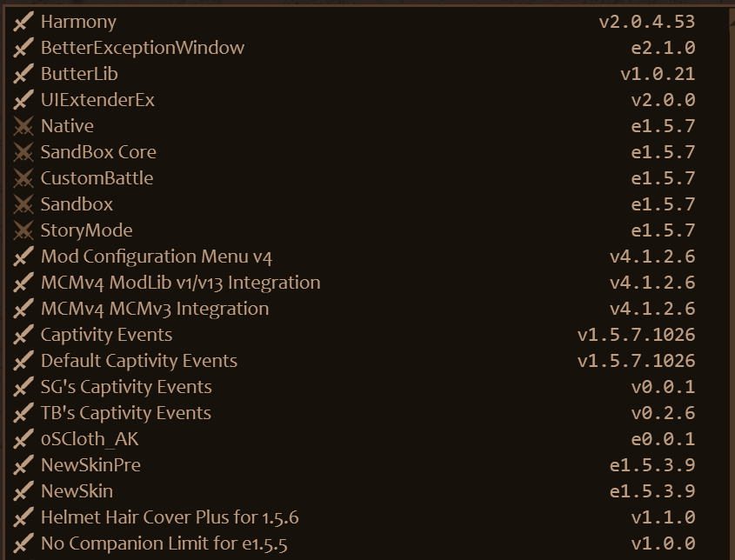Click sword icon next to NewSkinPre
The height and width of the screenshot is (560, 735).
click(x=23, y=465)
